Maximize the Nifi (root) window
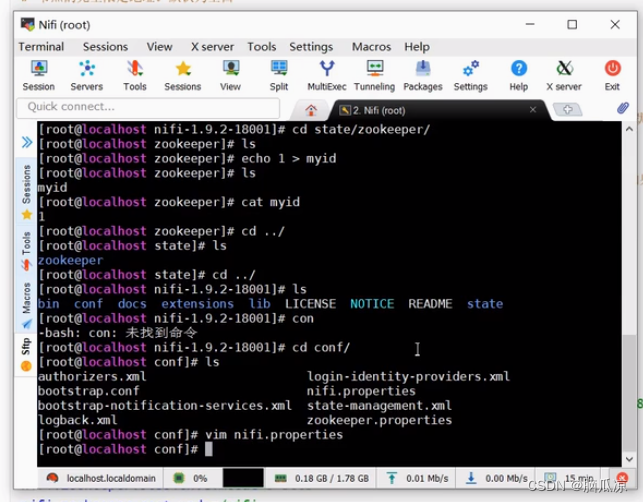Image resolution: width=643 pixels, height=502 pixels. [572, 25]
